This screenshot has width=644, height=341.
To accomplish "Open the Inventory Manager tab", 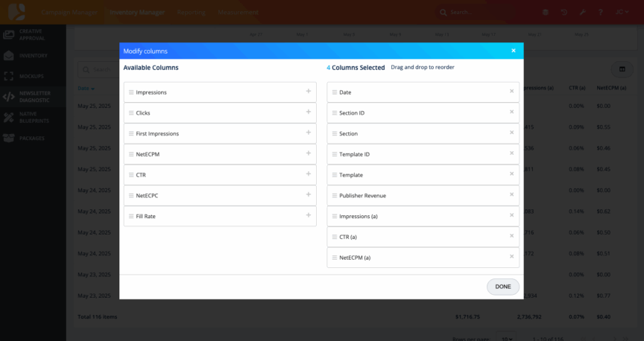I will [x=136, y=13].
